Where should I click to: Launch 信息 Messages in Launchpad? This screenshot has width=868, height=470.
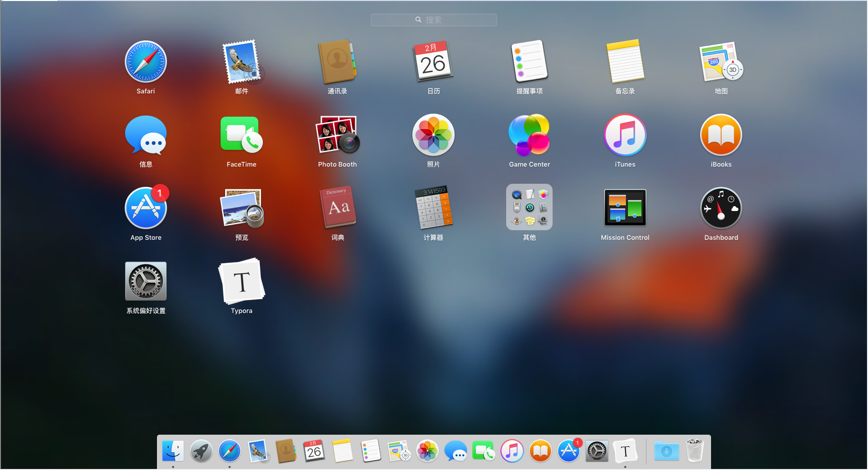pos(146,135)
